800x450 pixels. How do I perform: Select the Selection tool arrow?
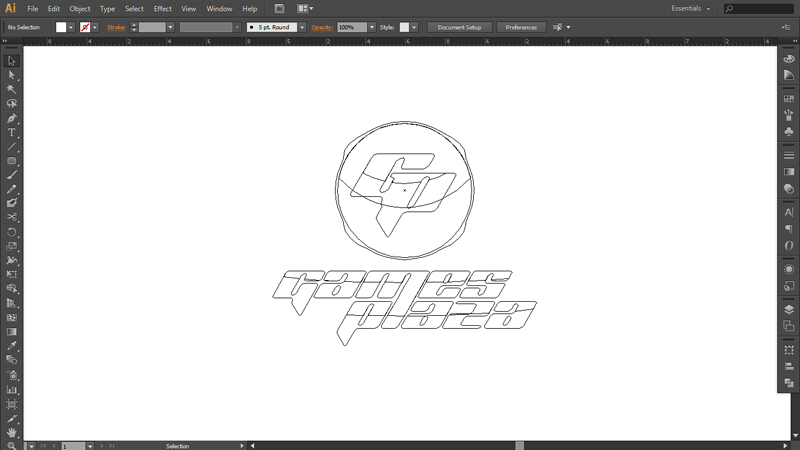pos(12,61)
